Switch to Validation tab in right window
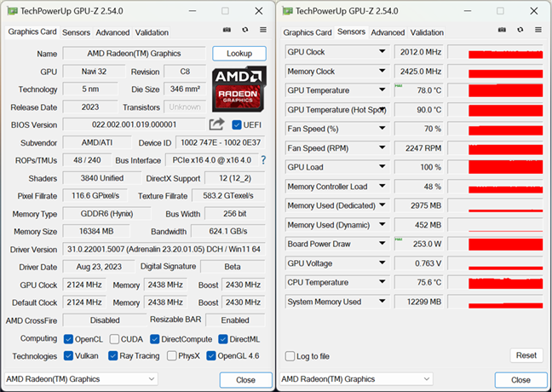 (x=427, y=32)
